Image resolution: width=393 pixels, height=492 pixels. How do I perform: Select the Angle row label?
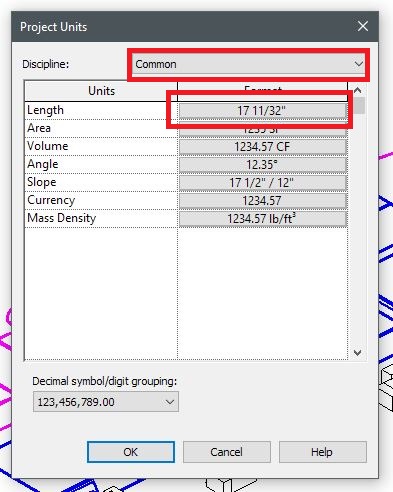(43, 164)
